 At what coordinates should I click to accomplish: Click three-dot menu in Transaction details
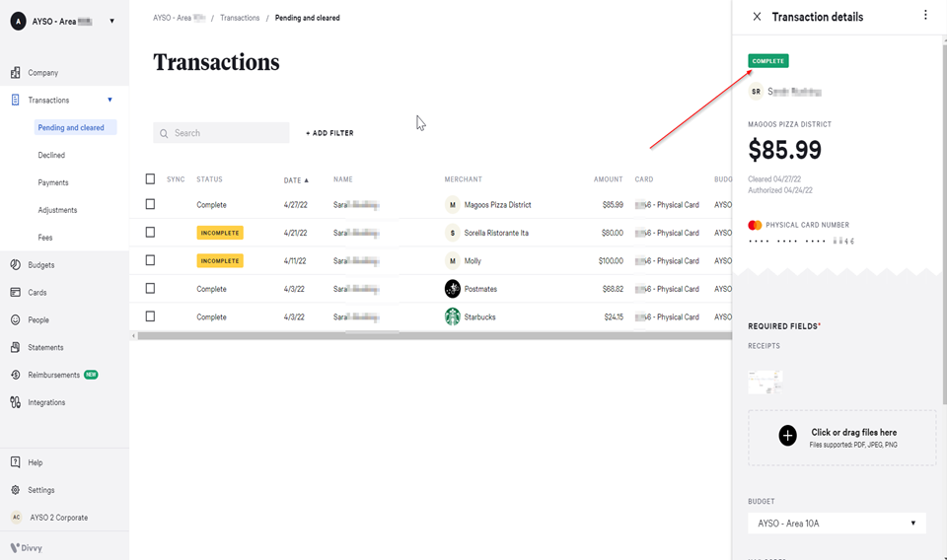point(924,16)
